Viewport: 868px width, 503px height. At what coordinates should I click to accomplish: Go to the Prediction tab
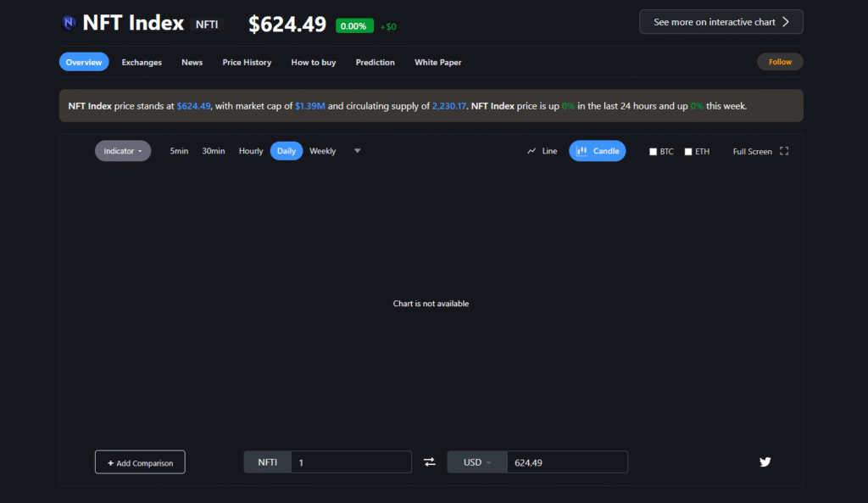[x=375, y=62]
